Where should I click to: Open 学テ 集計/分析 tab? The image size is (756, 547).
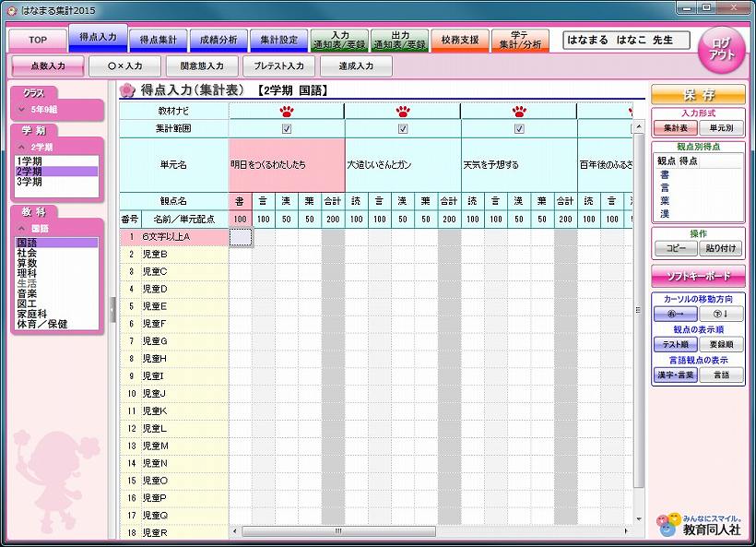[x=520, y=40]
